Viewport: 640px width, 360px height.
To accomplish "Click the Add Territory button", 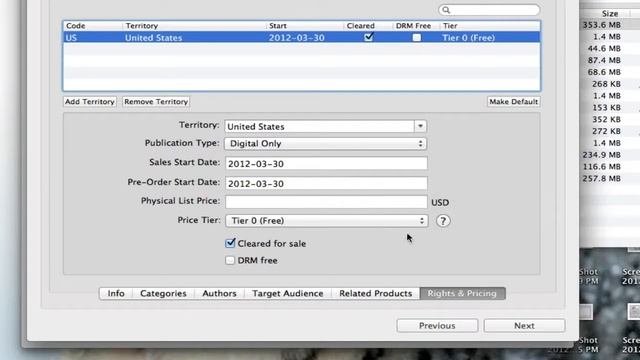I will (x=90, y=102).
